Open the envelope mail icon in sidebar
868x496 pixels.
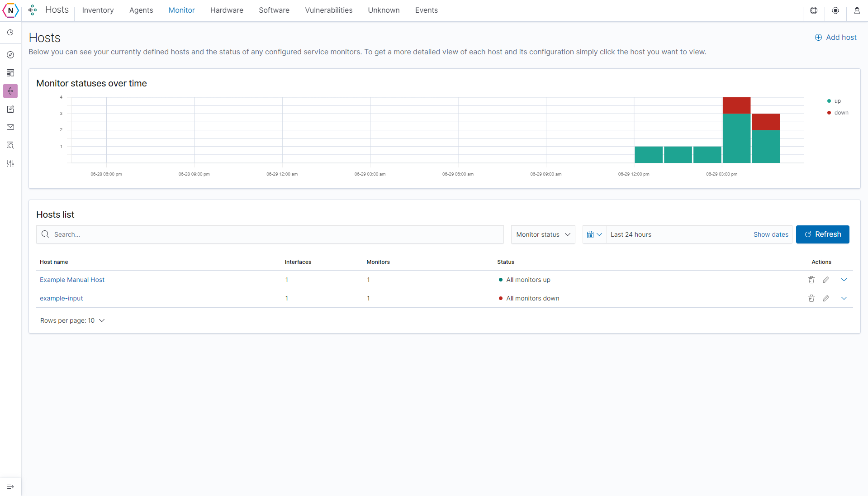pyautogui.click(x=10, y=127)
